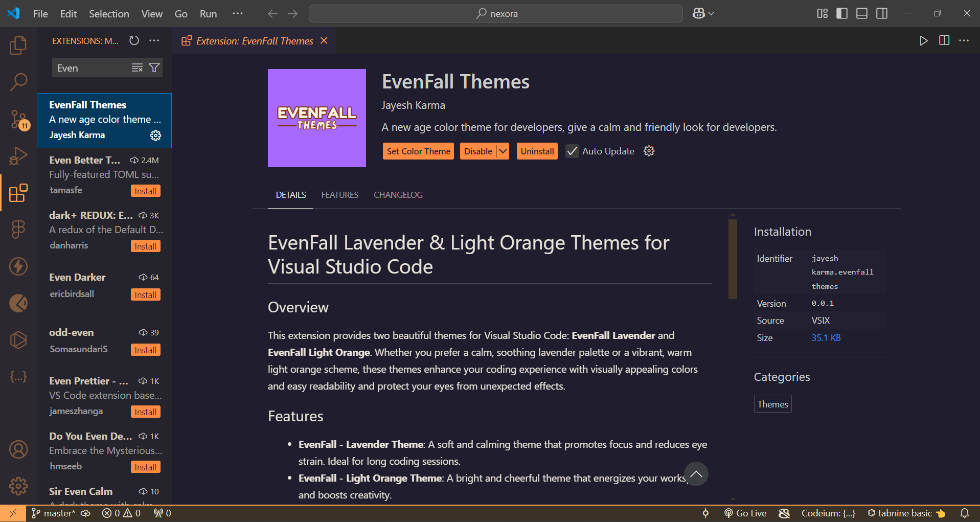Open the Selection menu

(x=109, y=14)
